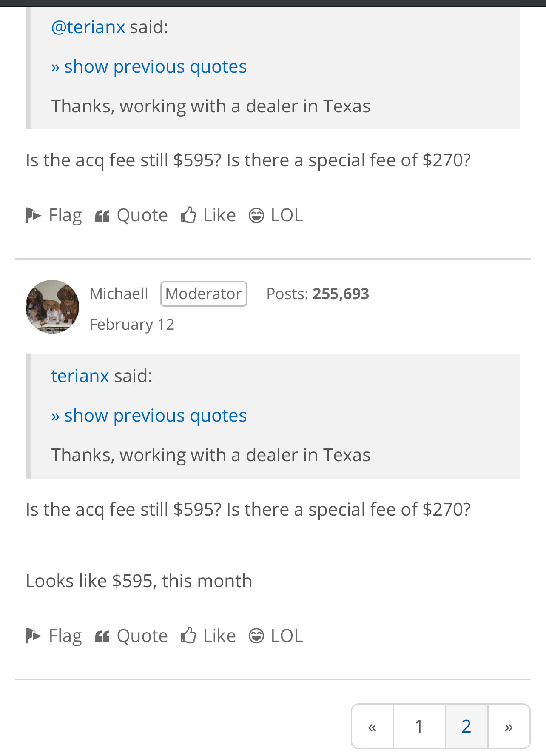
Task: Go to page 1 of the thread
Action: [419, 726]
